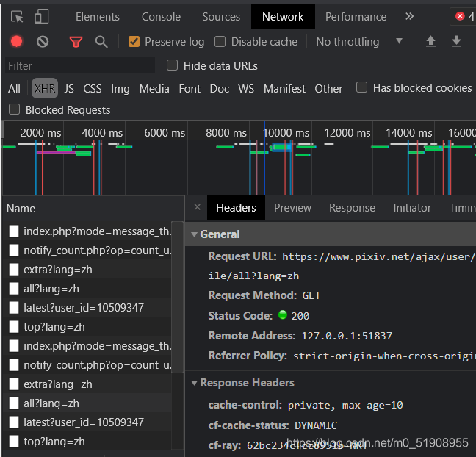
Task: Stop recording network log
Action: [17, 42]
